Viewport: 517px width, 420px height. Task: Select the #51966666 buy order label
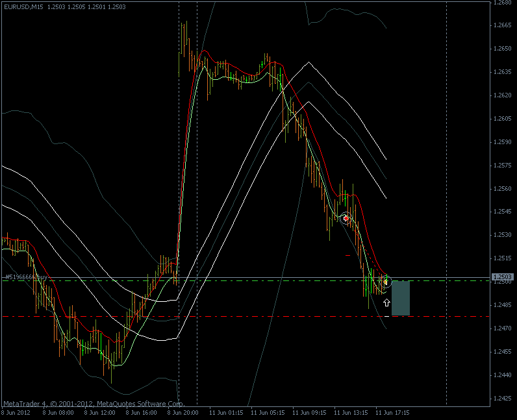point(26,277)
